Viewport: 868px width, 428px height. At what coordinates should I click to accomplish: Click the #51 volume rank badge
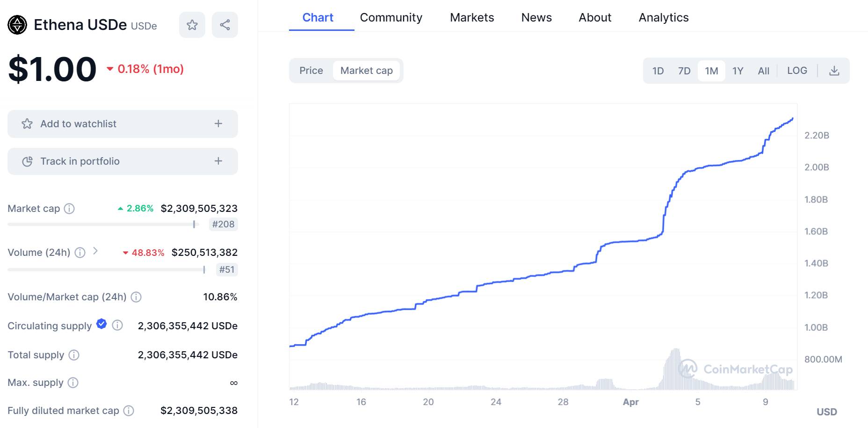click(x=227, y=270)
